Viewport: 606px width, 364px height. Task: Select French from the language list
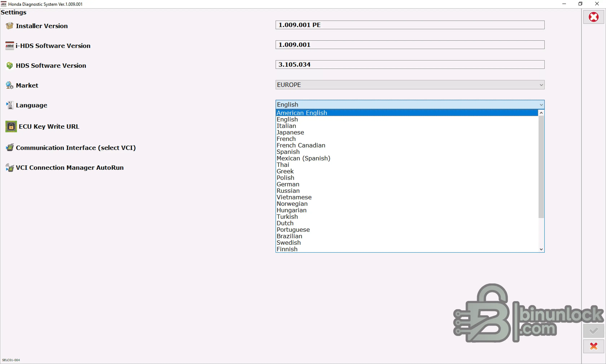pos(407,139)
